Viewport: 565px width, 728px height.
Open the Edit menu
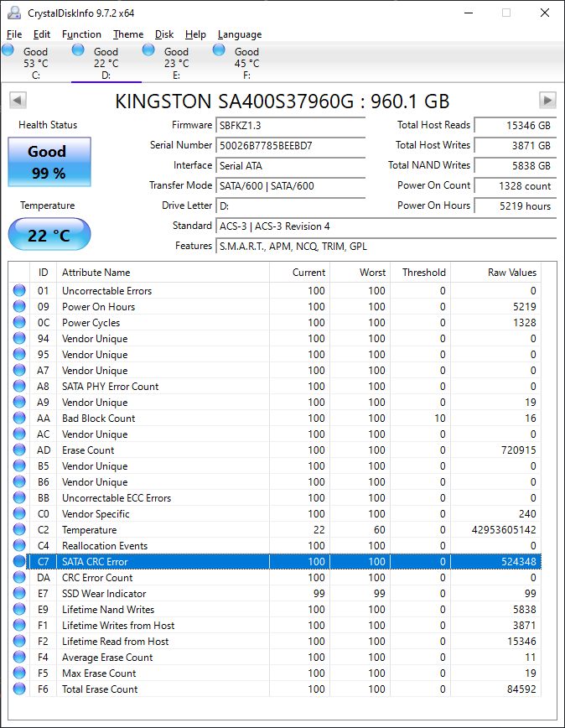pos(42,34)
